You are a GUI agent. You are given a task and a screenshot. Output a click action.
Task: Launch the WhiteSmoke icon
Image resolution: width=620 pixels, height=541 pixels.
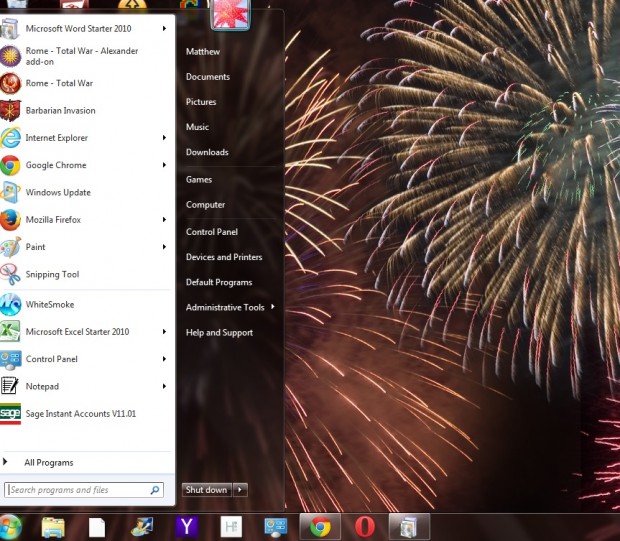pyautogui.click(x=10, y=305)
